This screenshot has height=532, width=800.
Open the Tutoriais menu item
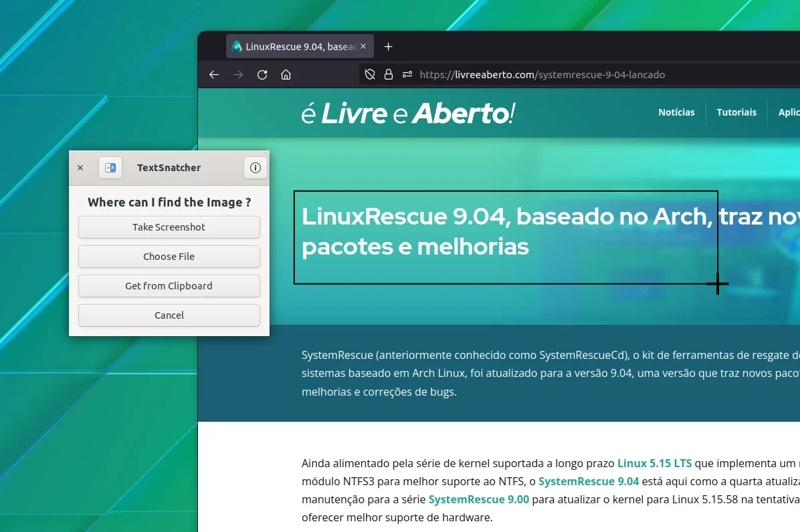tap(736, 112)
